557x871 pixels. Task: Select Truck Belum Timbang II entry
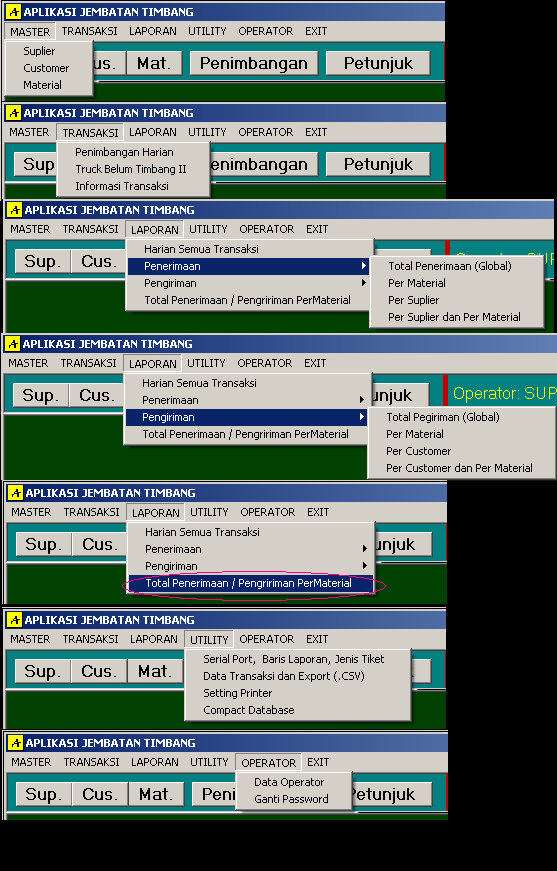(131, 169)
